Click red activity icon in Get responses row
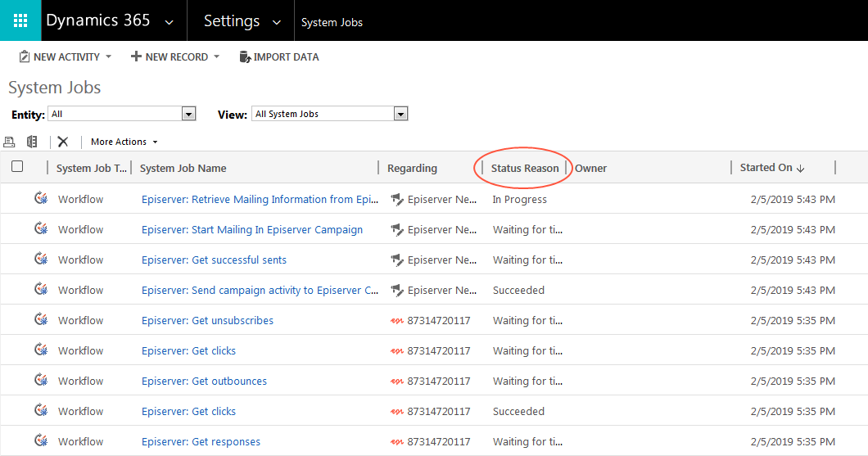 (x=396, y=442)
